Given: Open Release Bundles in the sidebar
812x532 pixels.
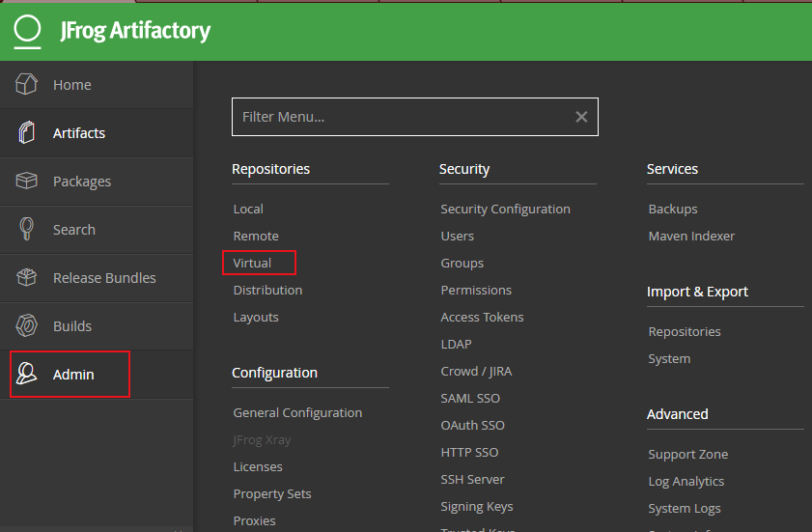Looking at the screenshot, I should point(97,278).
